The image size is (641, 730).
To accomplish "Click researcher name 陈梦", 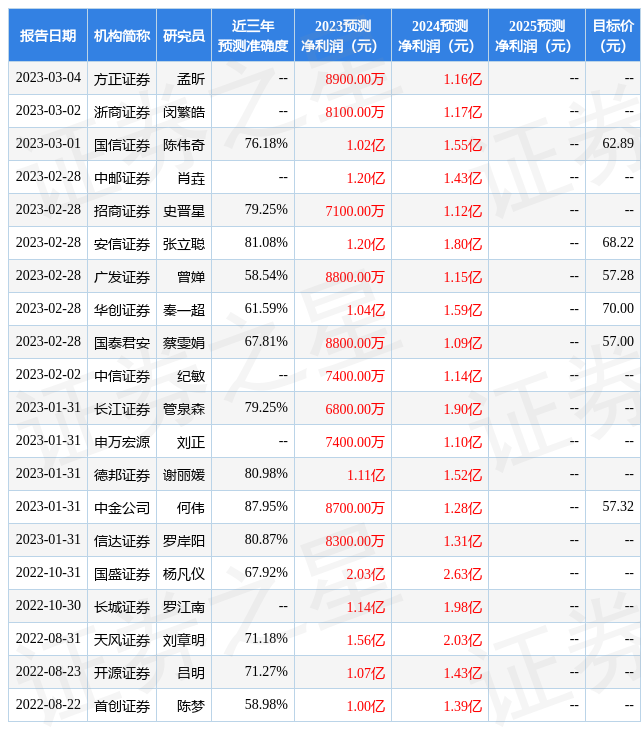I will tap(191, 707).
